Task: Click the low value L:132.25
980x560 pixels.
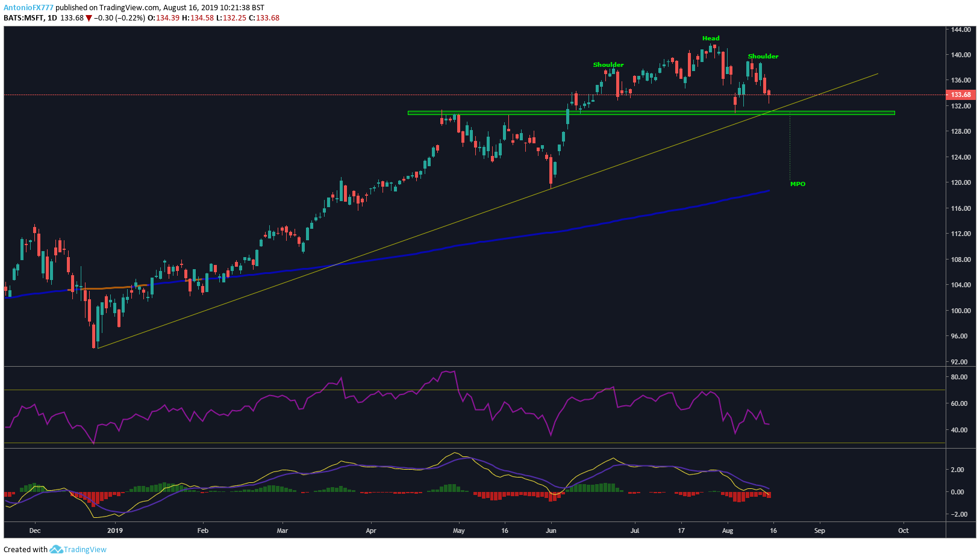Action: click(231, 18)
